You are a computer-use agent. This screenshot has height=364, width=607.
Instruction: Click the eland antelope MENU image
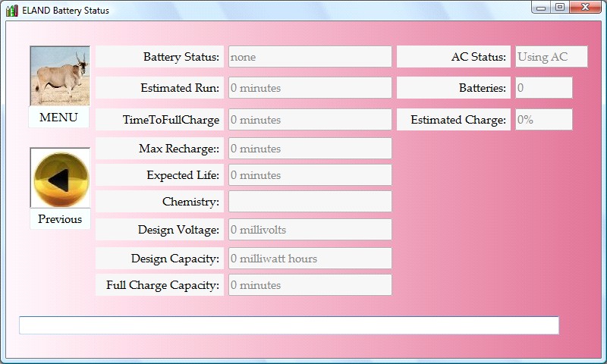59,76
